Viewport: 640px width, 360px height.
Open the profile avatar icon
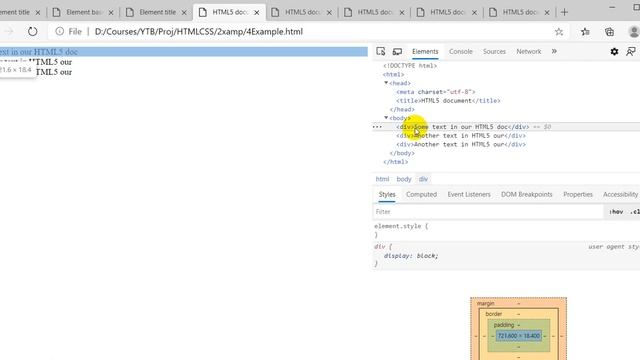[x=634, y=32]
